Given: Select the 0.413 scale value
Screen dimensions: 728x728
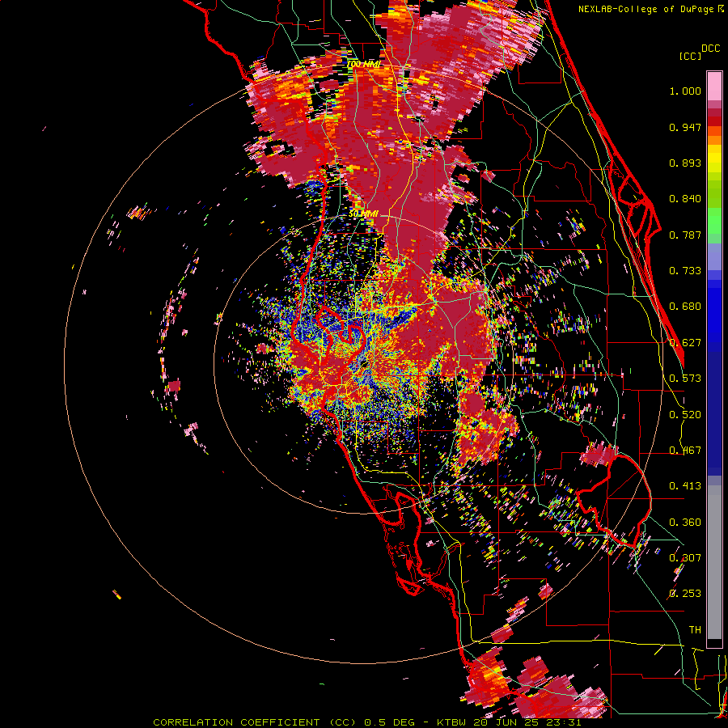Looking at the screenshot, I should point(685,486).
